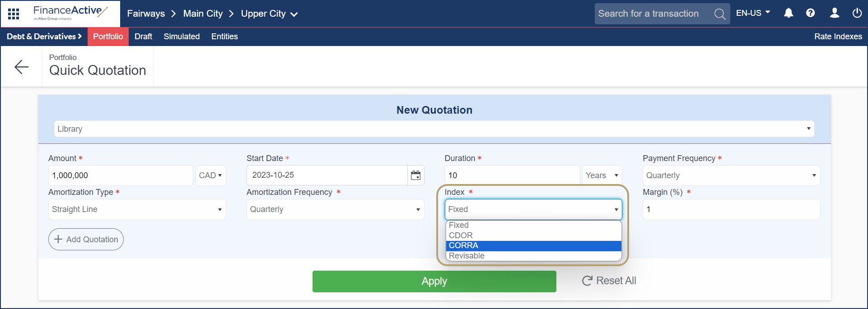This screenshot has width=868, height=309.
Task: Choose Revisable in the Index options
Action: 533,256
